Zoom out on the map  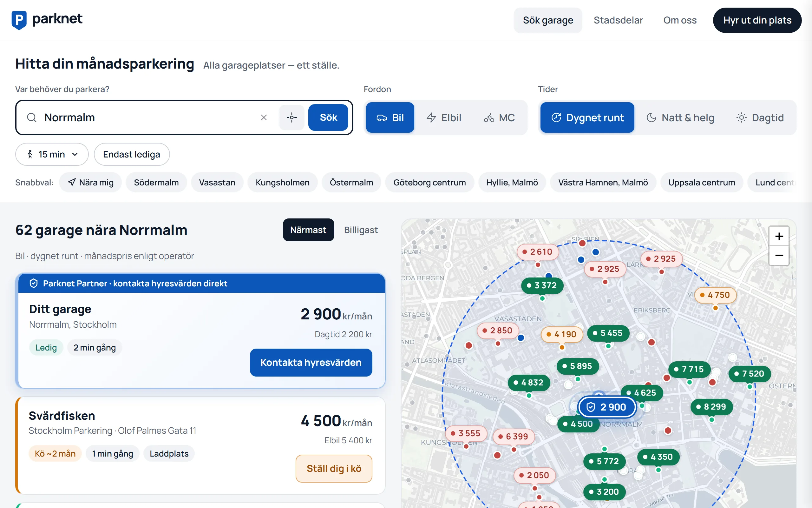click(x=779, y=256)
